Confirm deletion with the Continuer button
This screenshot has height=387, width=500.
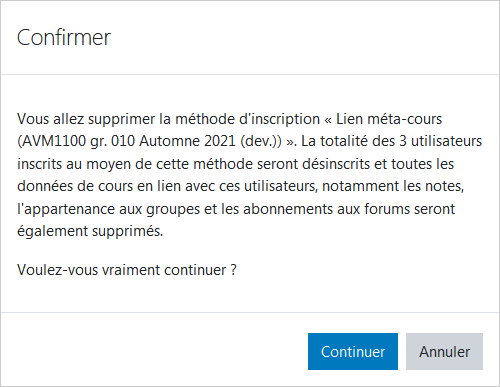point(353,351)
